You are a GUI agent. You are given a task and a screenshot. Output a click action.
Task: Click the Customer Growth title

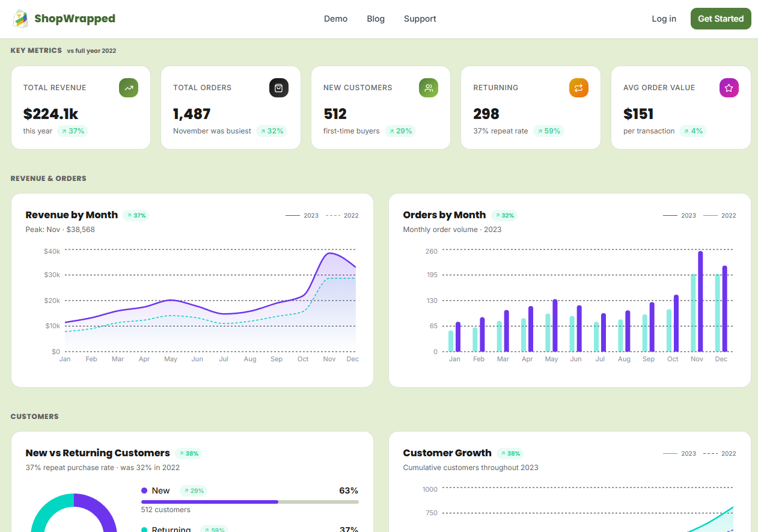447,453
